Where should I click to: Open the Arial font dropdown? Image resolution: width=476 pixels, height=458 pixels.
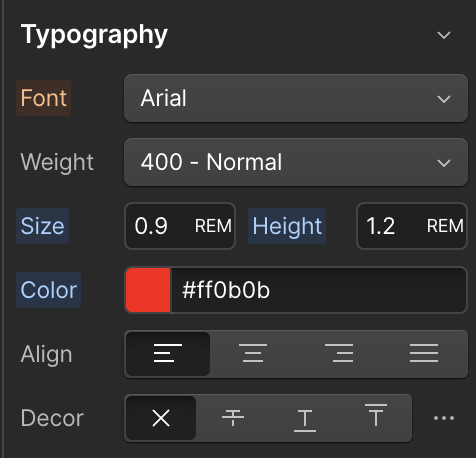[x=296, y=98]
